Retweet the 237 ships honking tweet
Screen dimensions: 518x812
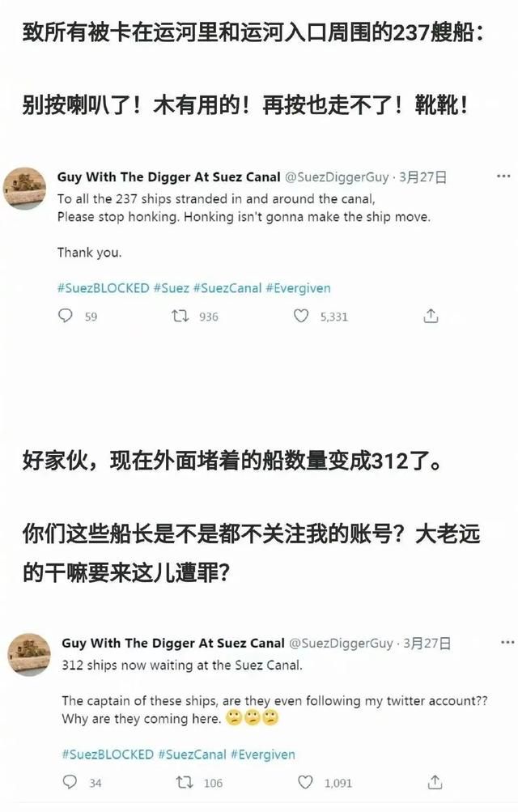click(x=180, y=316)
